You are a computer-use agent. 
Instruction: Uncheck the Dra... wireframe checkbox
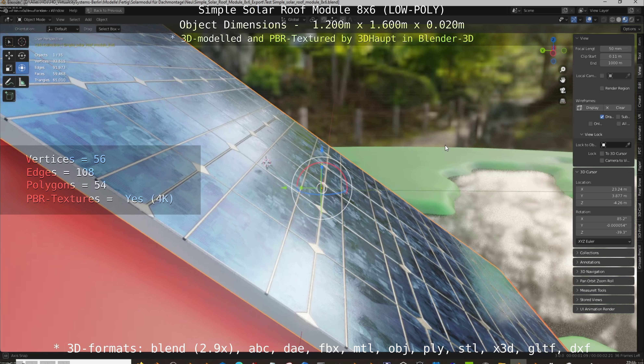tap(602, 117)
